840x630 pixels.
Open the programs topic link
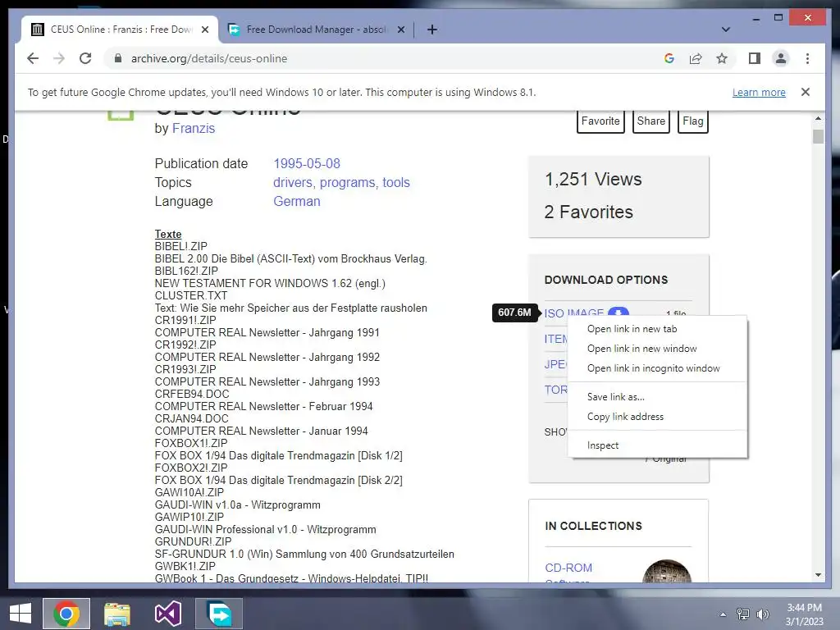pos(348,183)
